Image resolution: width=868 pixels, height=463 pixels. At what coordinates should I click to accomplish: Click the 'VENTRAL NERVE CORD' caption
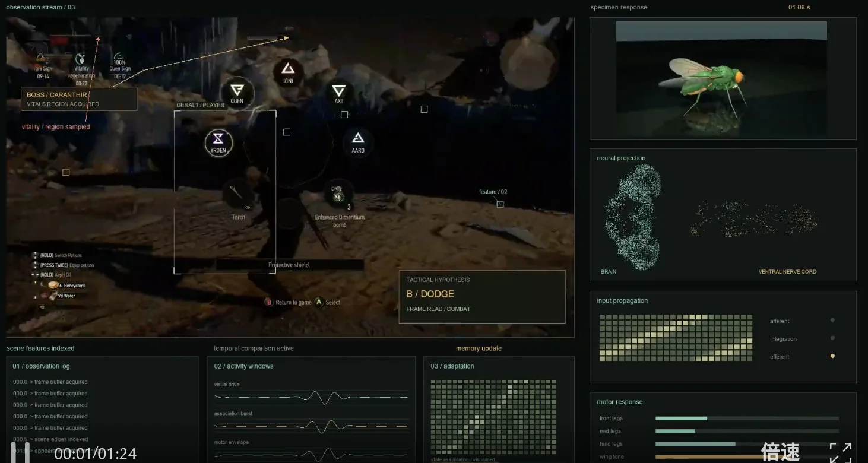pyautogui.click(x=787, y=272)
